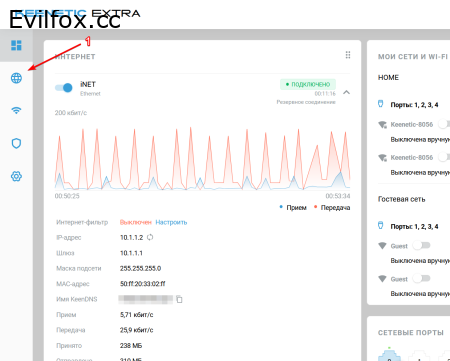Click the Резервное соединение label

pos(306,102)
